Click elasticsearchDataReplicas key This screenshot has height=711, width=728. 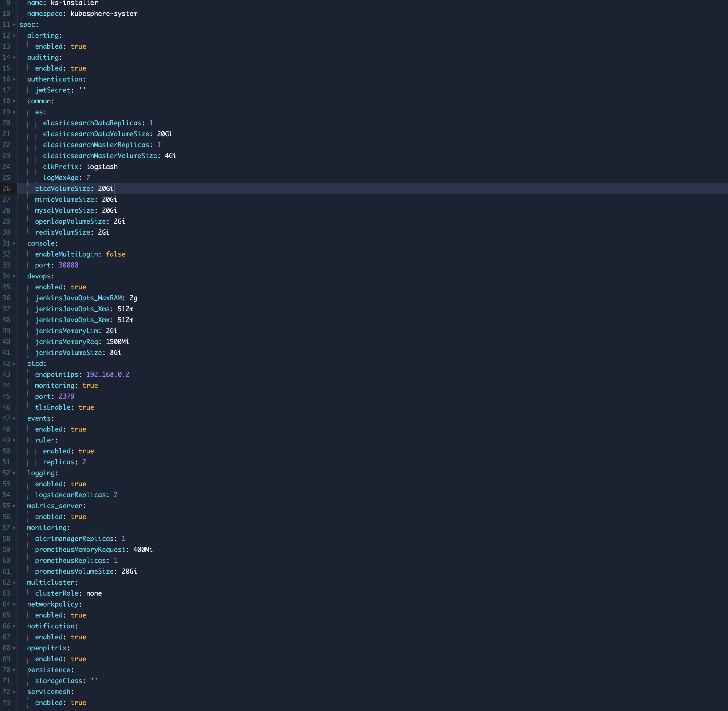pyautogui.click(x=92, y=123)
